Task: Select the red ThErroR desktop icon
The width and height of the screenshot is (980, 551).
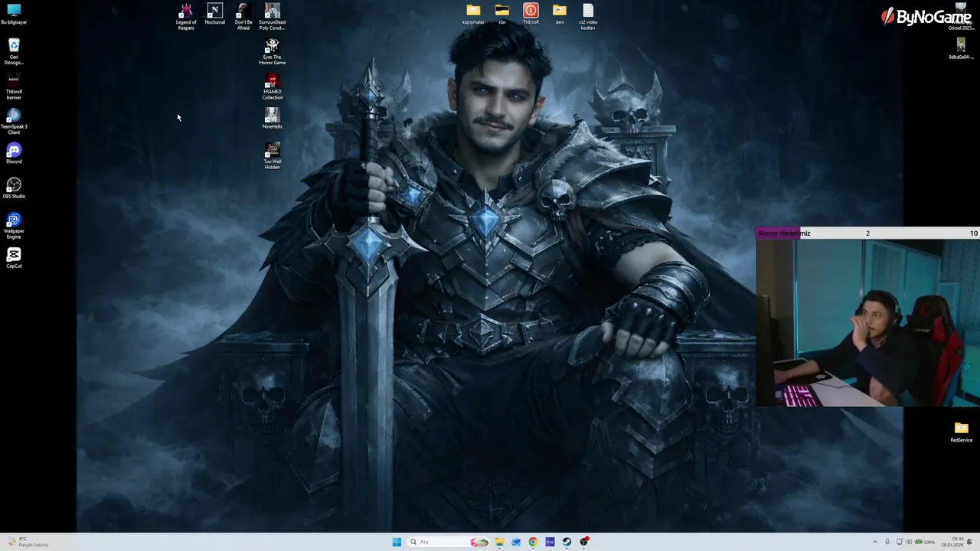Action: pos(531,14)
